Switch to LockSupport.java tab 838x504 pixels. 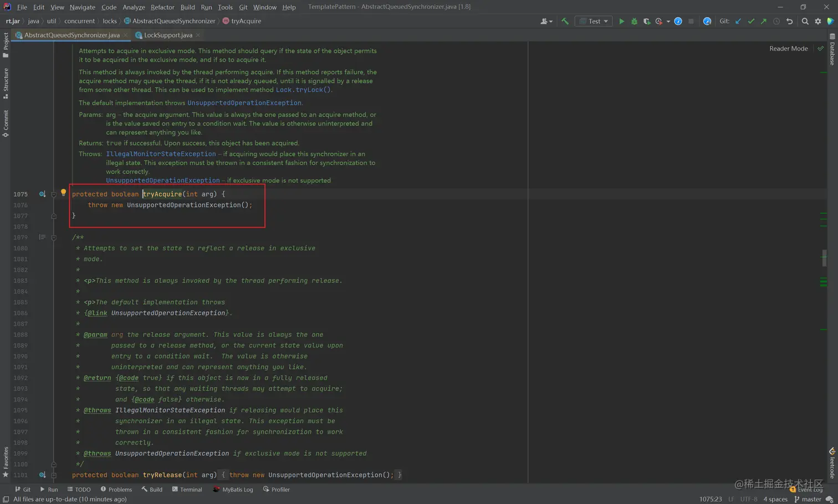pos(168,35)
